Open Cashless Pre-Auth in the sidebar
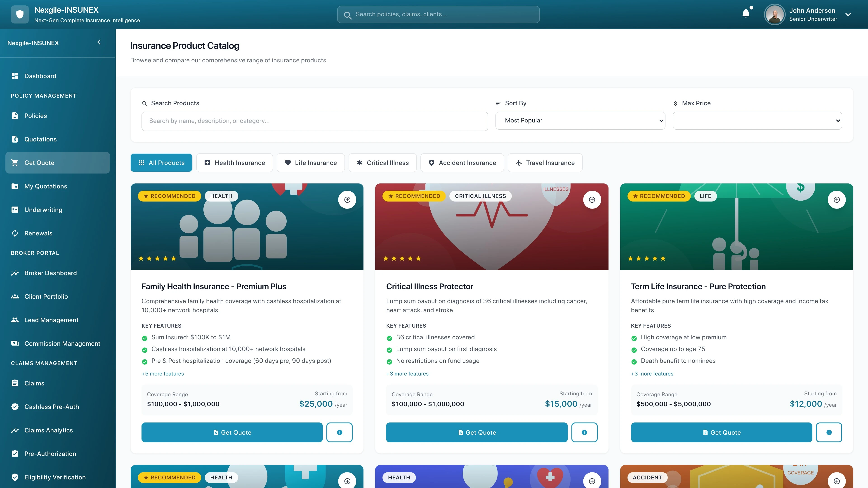 click(x=51, y=406)
